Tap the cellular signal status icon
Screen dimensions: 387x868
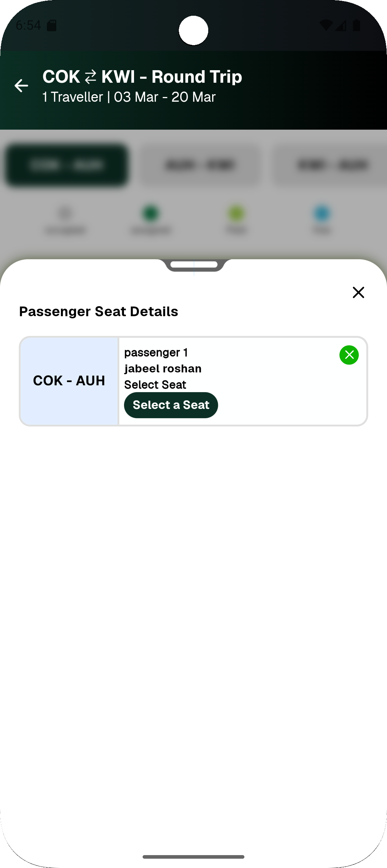341,25
